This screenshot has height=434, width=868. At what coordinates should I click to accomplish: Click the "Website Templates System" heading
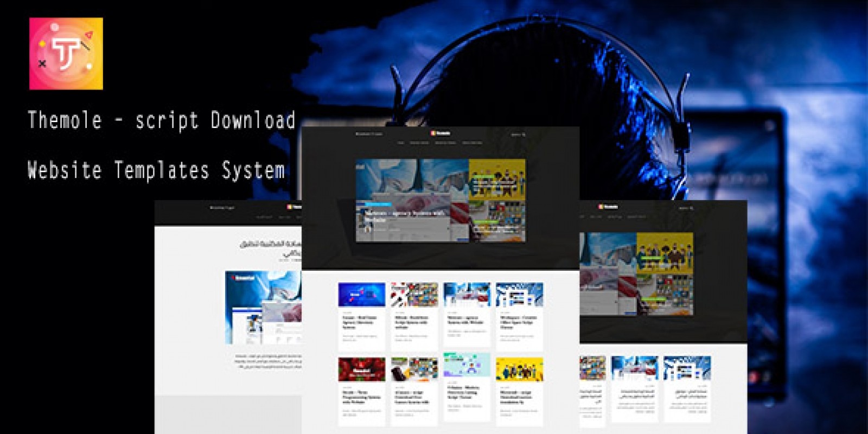pos(156,170)
